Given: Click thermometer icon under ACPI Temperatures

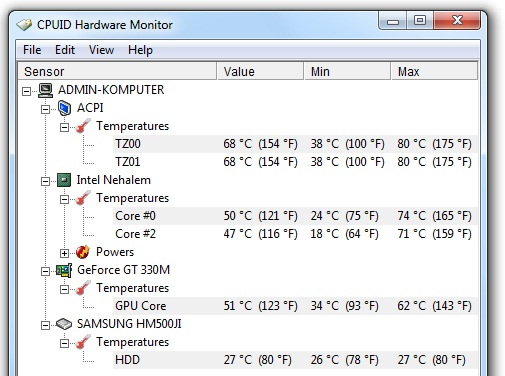Looking at the screenshot, I should tap(83, 126).
